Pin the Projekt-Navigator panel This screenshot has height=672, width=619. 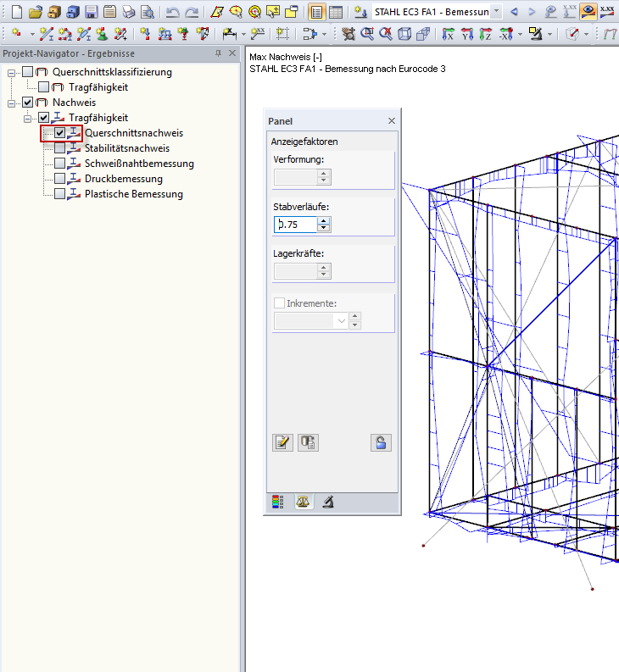point(218,53)
